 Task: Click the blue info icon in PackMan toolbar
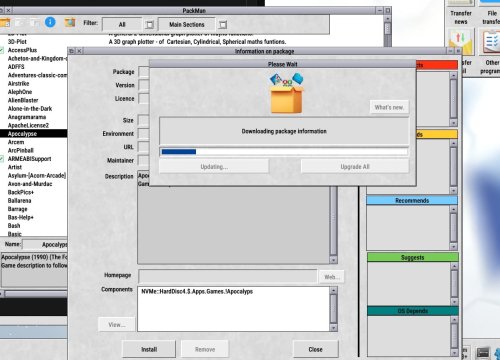tap(50, 22)
